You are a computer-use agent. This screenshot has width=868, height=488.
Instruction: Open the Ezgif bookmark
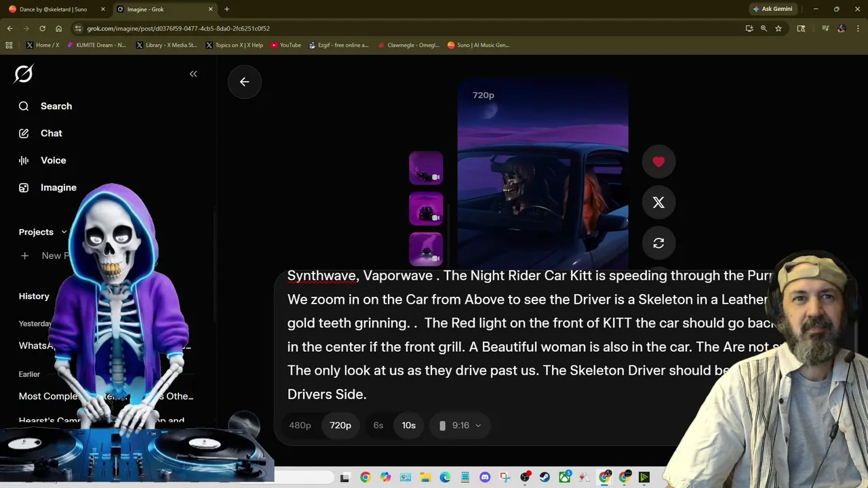pos(338,45)
